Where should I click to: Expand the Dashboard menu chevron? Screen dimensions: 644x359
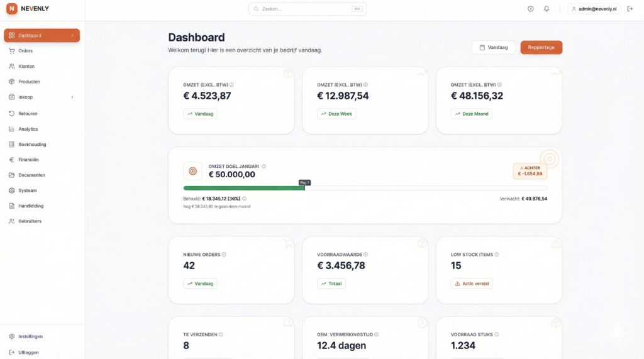(72, 36)
